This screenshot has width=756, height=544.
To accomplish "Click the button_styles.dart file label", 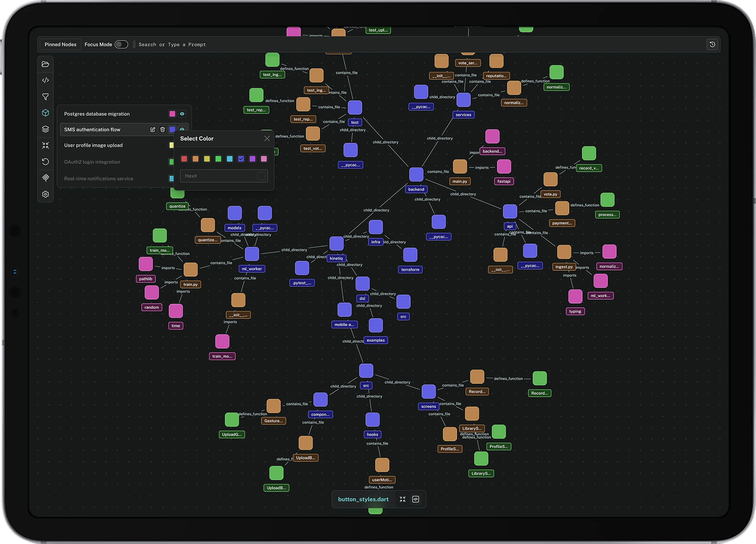I will pyautogui.click(x=363, y=499).
